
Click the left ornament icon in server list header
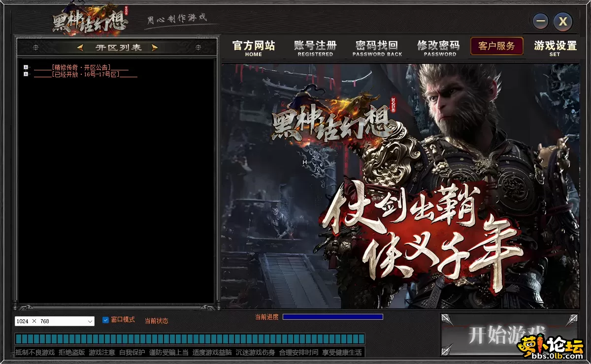[35, 48]
